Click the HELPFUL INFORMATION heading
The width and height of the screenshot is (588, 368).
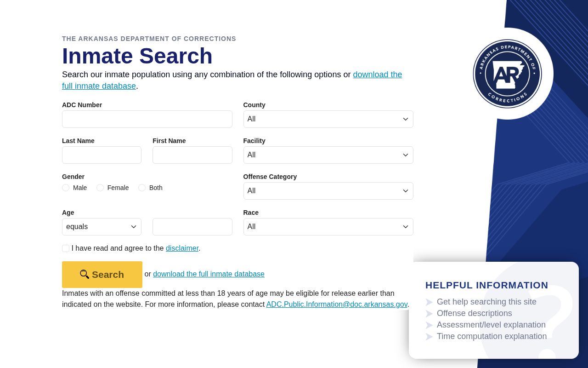(487, 285)
